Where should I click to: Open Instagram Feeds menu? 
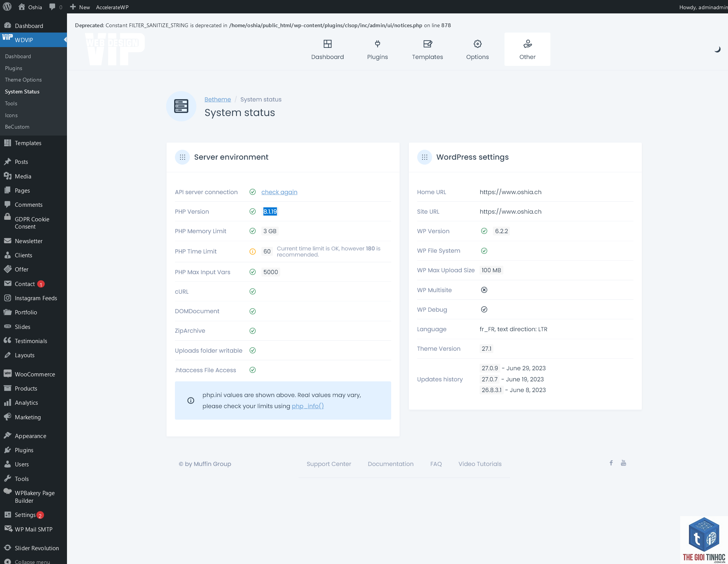coord(33,298)
